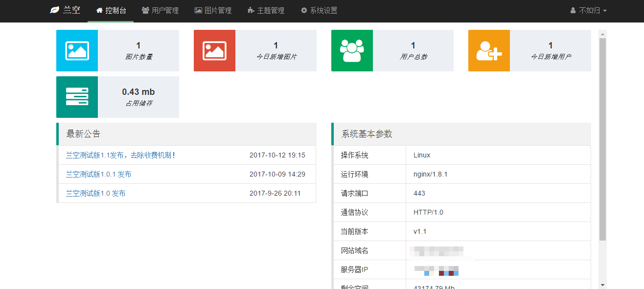The height and width of the screenshot is (289, 644).
Task: Click the scrollbar up arrow
Action: pos(602,34)
